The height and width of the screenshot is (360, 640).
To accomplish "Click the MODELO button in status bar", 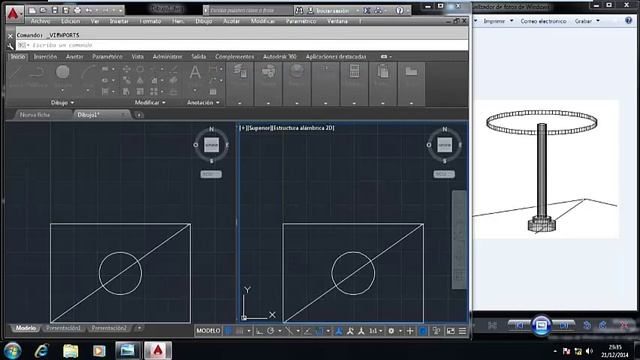I will pos(208,331).
